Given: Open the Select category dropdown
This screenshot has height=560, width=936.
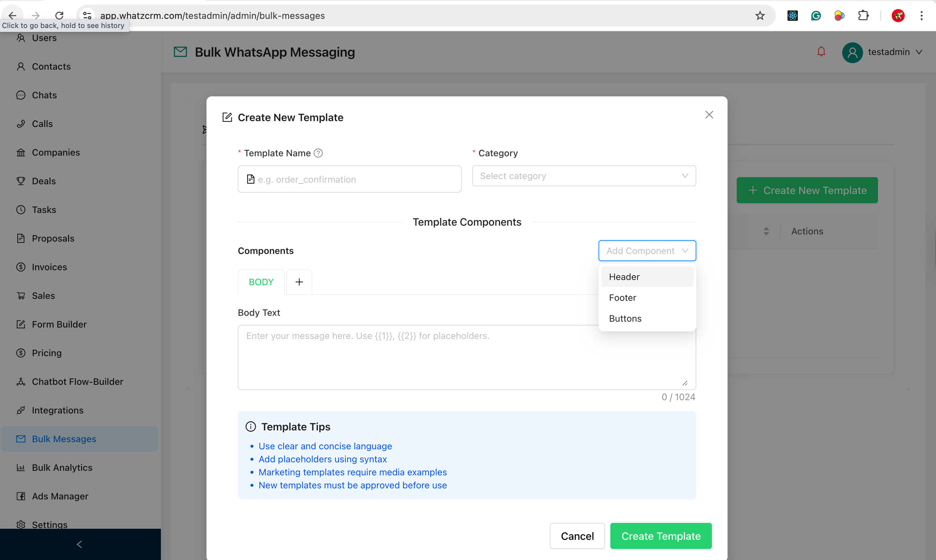Looking at the screenshot, I should pos(584,176).
